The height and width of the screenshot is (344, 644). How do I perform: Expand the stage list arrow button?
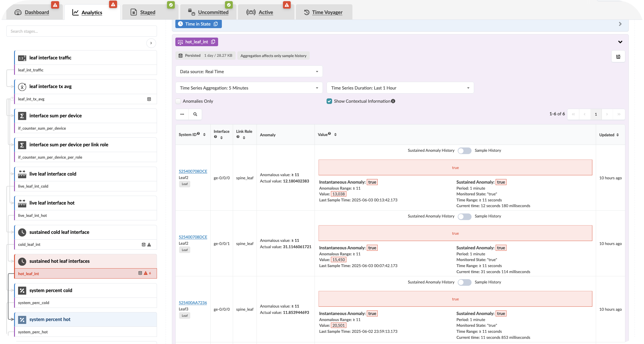point(151,43)
